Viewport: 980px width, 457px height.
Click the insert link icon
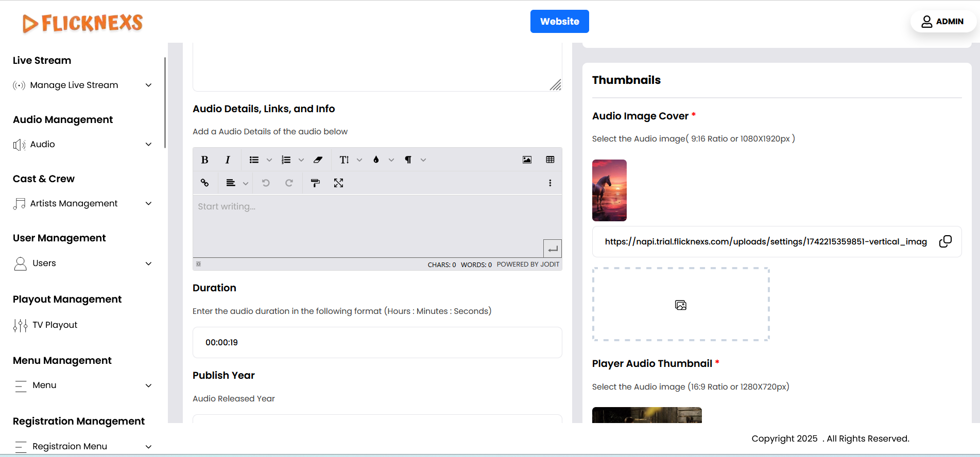(x=204, y=183)
